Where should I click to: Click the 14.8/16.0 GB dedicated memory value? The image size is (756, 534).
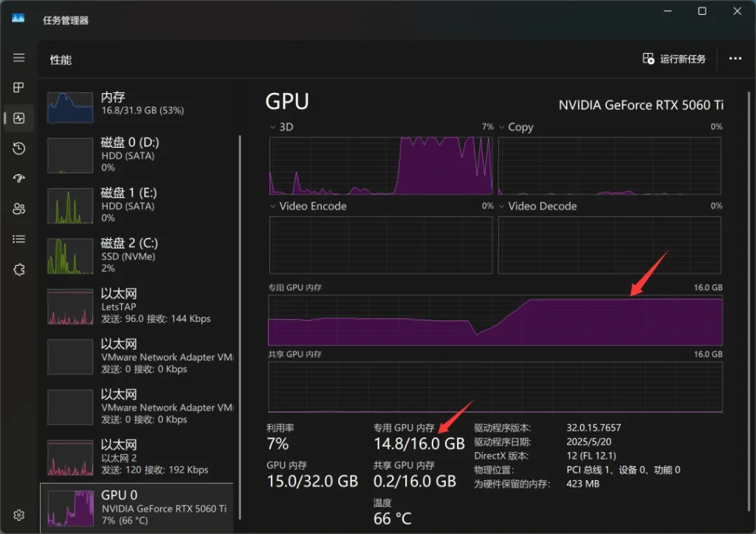click(419, 443)
